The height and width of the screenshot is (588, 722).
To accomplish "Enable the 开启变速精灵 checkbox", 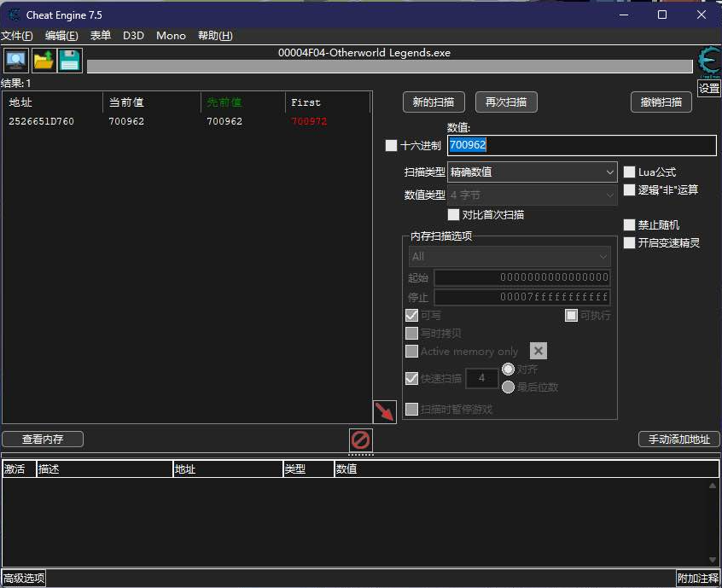I will click(629, 242).
